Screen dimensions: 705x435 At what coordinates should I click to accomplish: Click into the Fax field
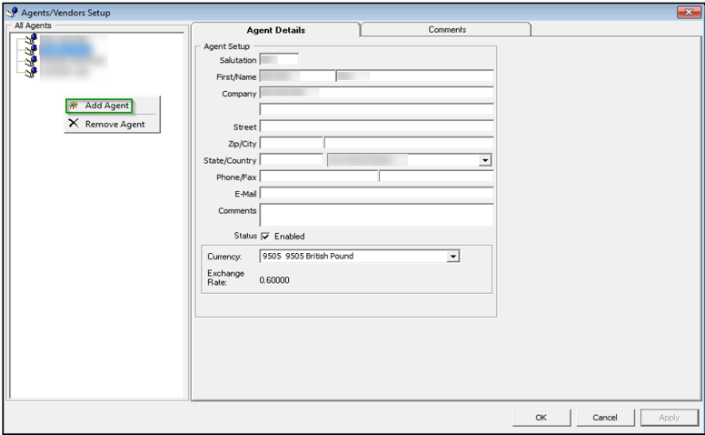click(x=436, y=176)
